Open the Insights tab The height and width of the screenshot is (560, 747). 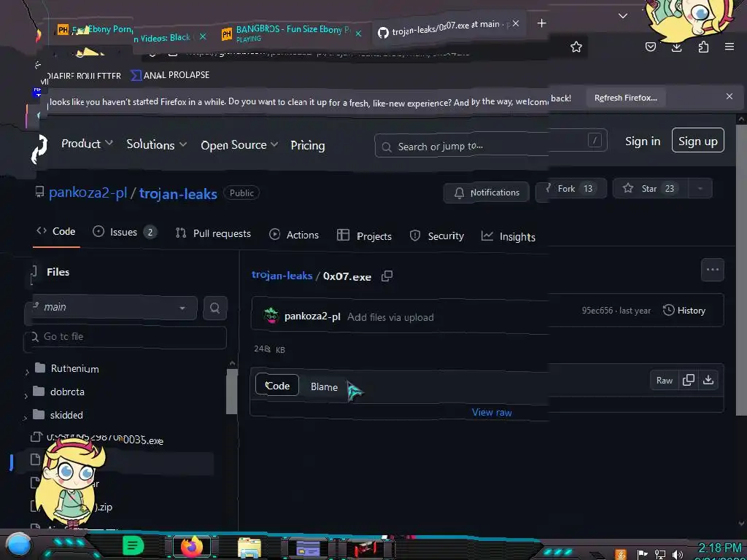coord(508,237)
